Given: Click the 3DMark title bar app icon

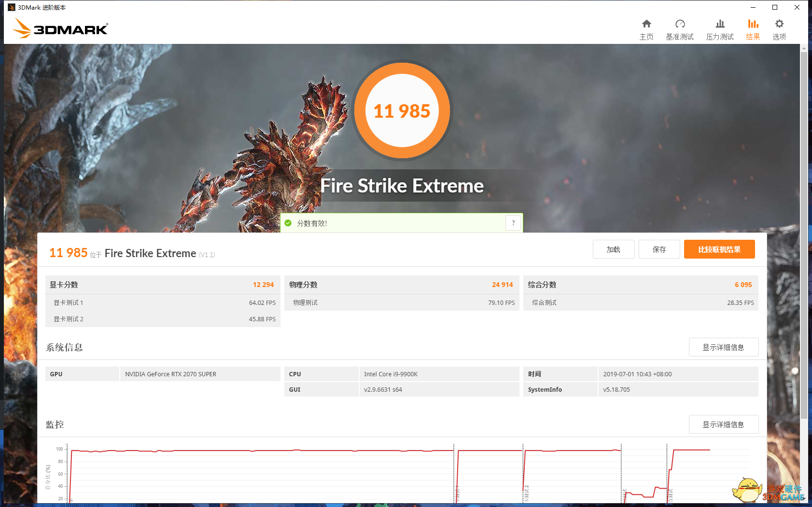Looking at the screenshot, I should click(x=12, y=7).
